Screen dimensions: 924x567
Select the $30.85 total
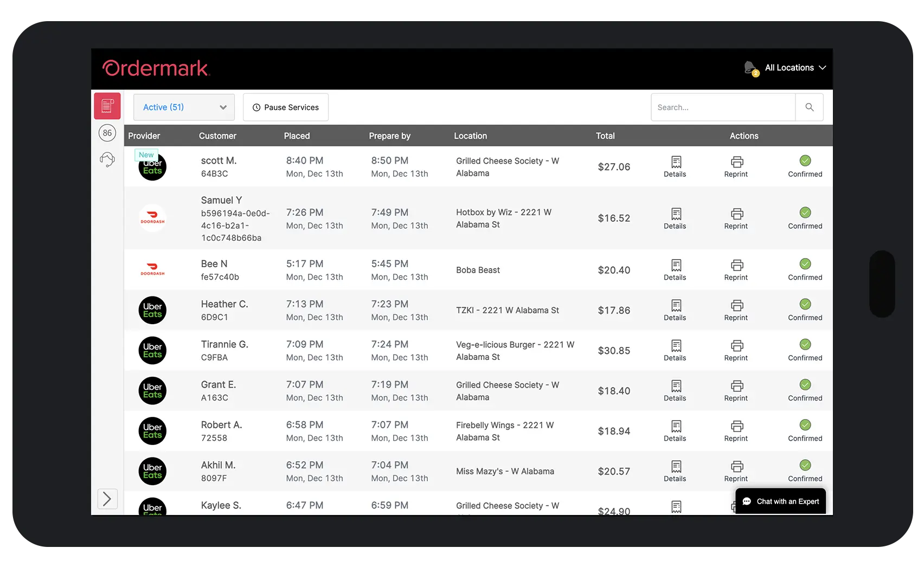[x=614, y=351]
